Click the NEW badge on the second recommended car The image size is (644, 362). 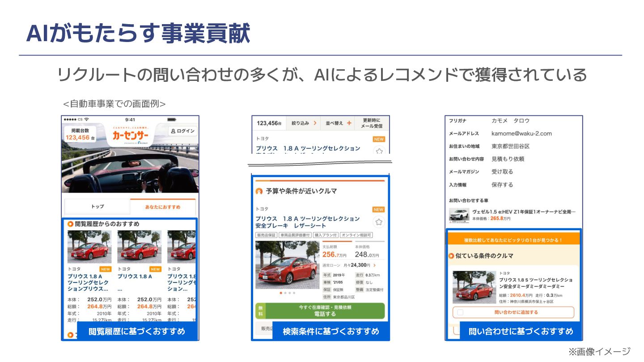coord(156,269)
